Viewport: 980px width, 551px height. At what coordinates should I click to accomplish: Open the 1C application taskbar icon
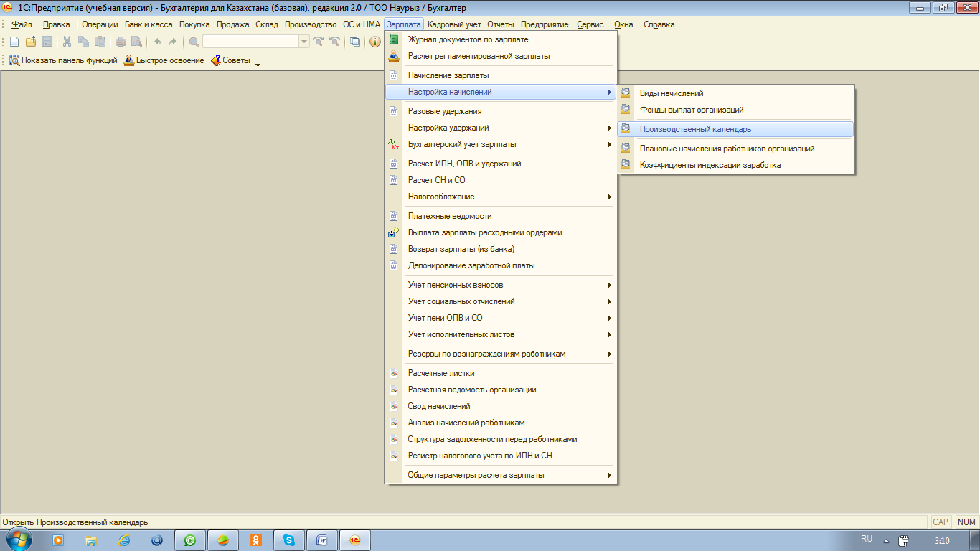pos(354,540)
